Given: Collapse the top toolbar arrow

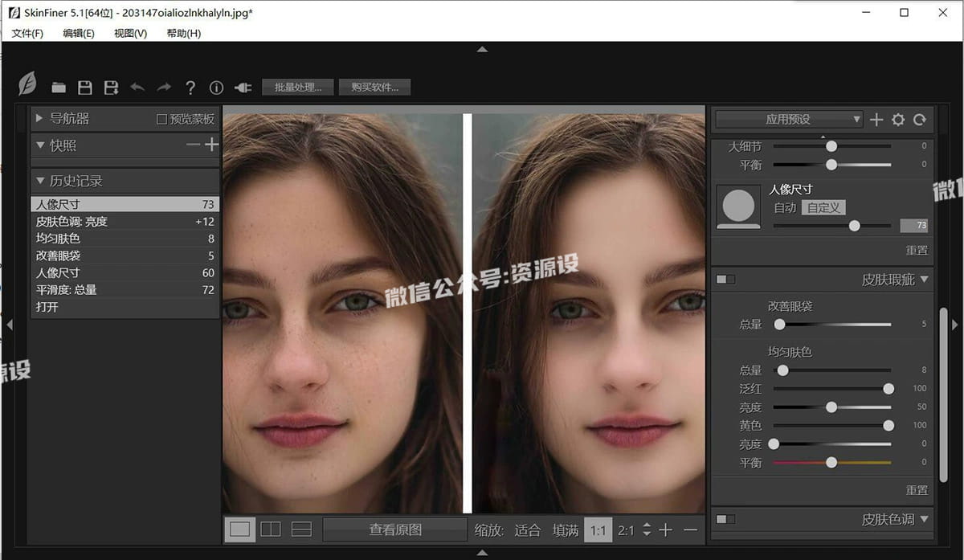Looking at the screenshot, I should (482, 50).
